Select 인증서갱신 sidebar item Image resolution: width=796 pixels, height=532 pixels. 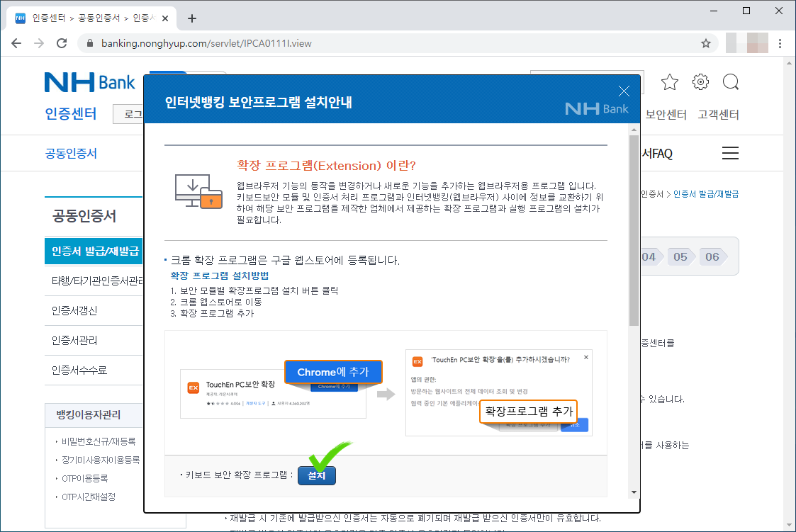(x=94, y=310)
